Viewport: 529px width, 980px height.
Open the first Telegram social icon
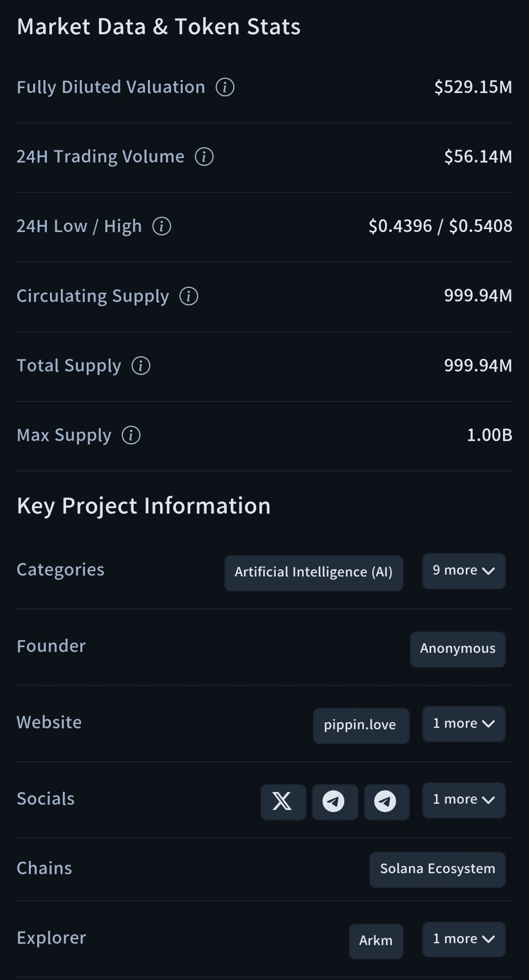335,802
